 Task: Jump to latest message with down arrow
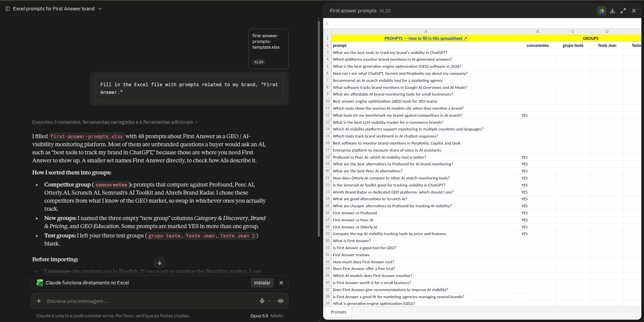(x=160, y=263)
